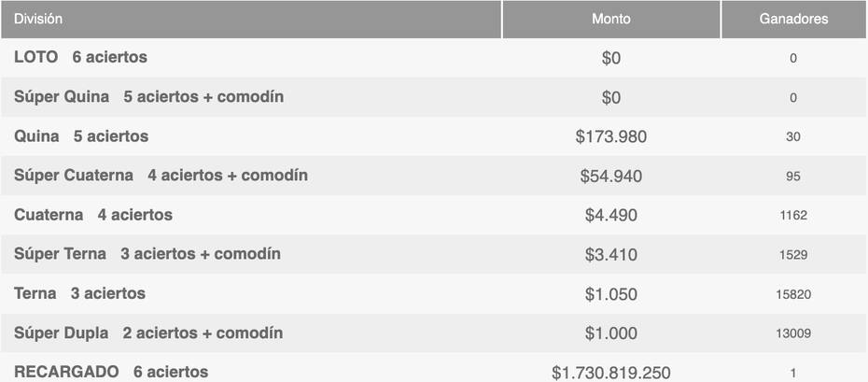
Task: Click the Quina 5 aciertos label
Action: pos(81,136)
